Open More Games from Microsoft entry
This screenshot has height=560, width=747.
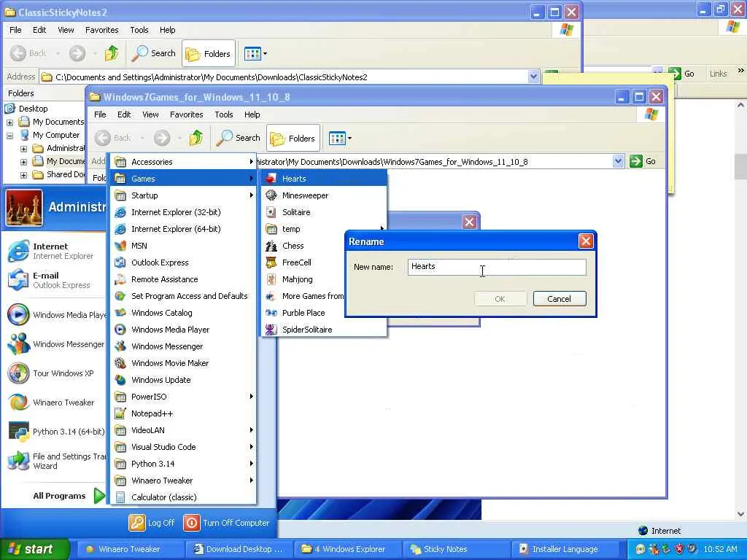pyautogui.click(x=303, y=296)
